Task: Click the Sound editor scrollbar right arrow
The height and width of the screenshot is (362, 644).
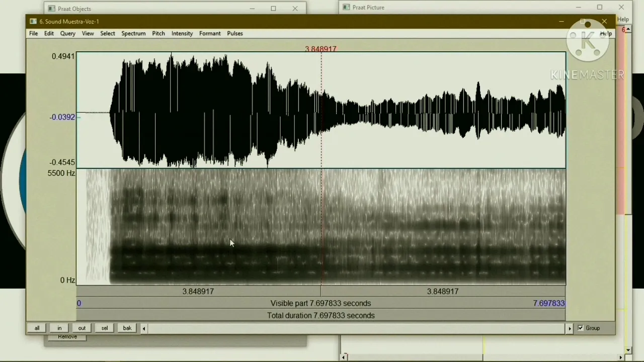Action: tap(570, 328)
